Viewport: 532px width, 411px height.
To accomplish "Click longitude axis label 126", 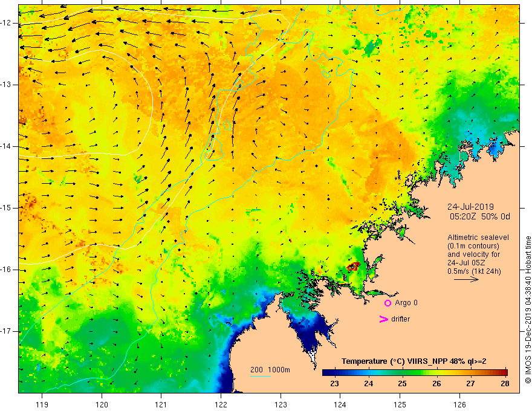I will [x=459, y=404].
